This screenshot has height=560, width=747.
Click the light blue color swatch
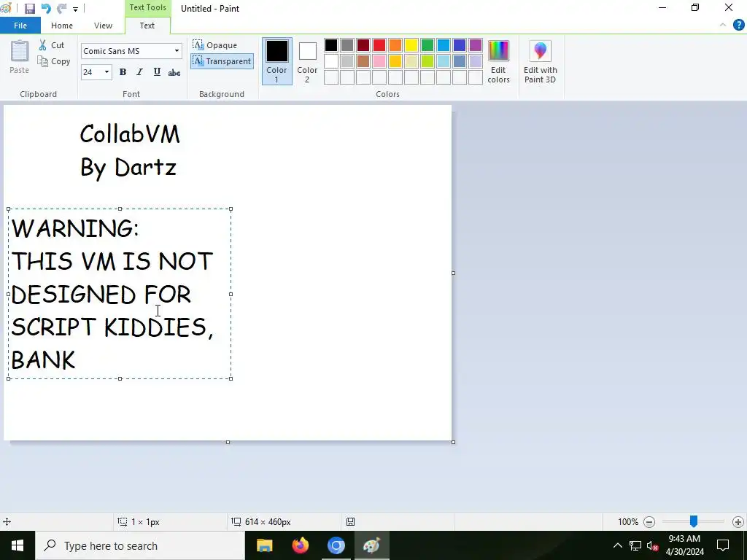444,61
